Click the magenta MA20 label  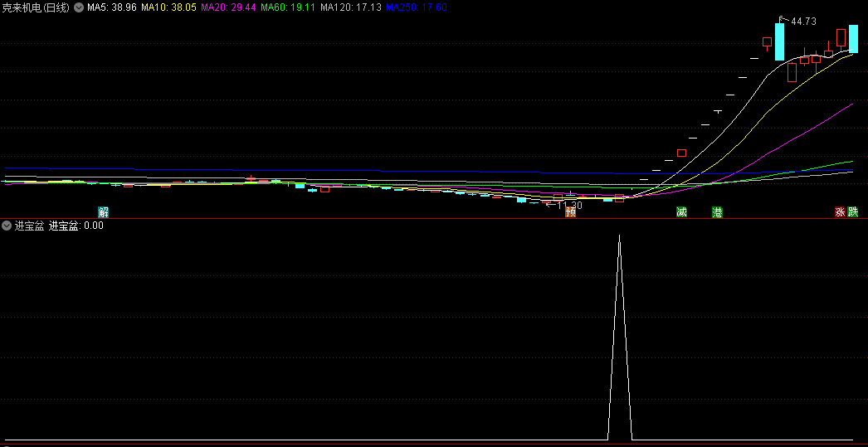pos(228,7)
